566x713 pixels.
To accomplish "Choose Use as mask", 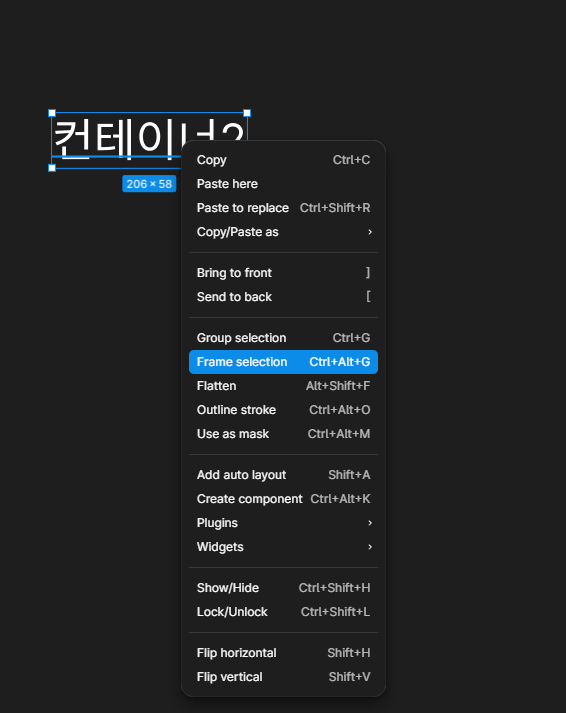I will [x=283, y=434].
